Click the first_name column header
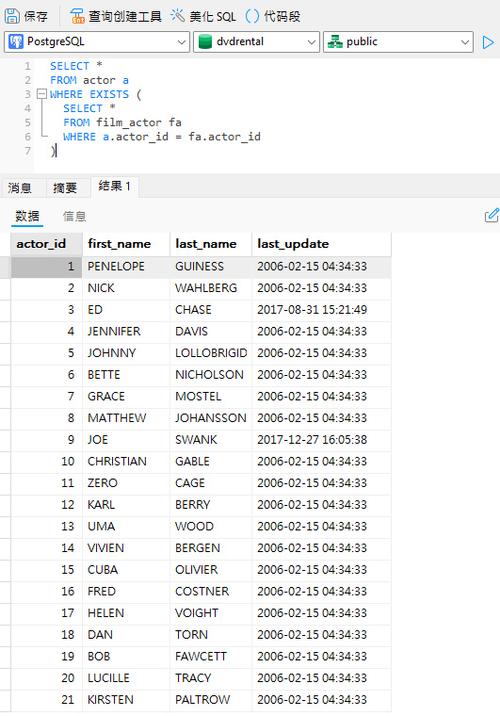Screen dimensions: 500x716 coord(126,244)
